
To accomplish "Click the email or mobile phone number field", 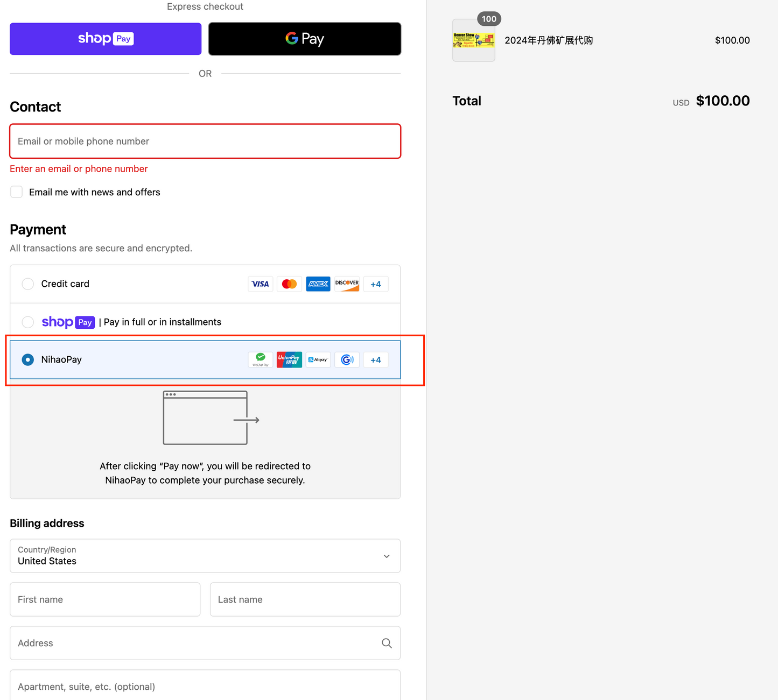I will pyautogui.click(x=205, y=141).
